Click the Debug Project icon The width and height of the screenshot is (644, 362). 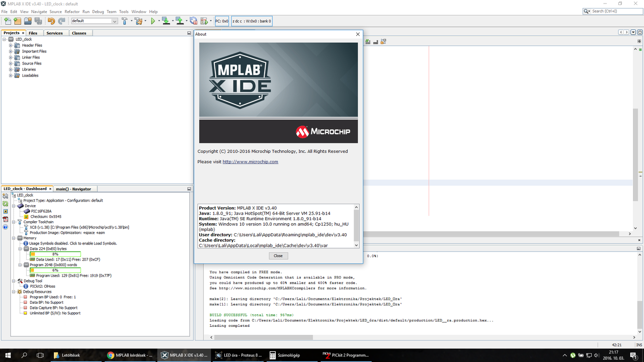(x=204, y=21)
